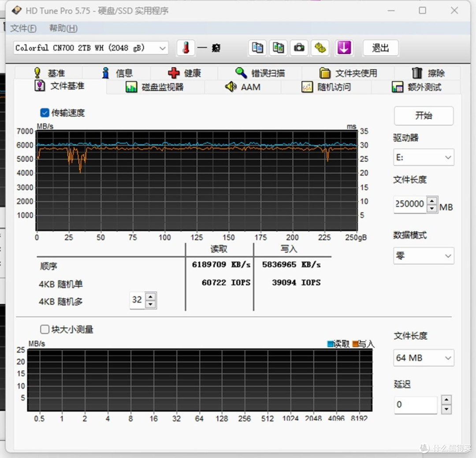Click the copy screenshot to clipboard icon
This screenshot has height=458, width=476.
pos(278,48)
